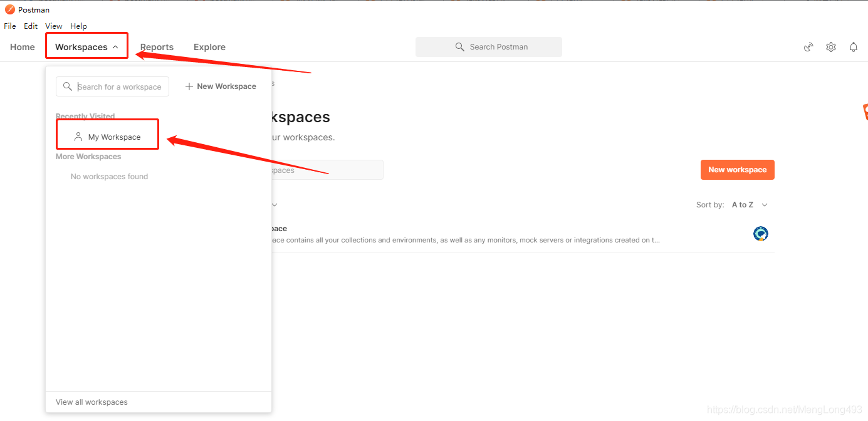Click the person icon beside My Workspace
The height and width of the screenshot is (421, 868).
click(x=78, y=137)
